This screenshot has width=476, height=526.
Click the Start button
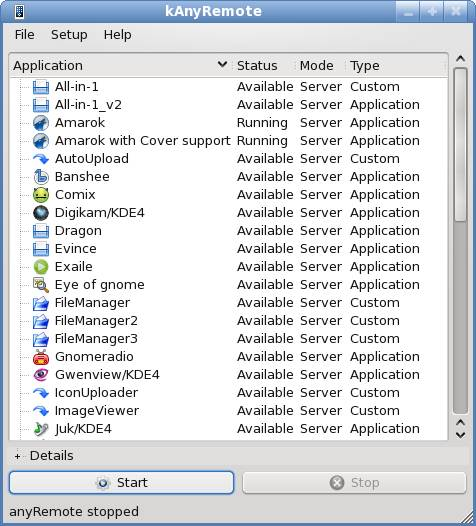pos(121,483)
